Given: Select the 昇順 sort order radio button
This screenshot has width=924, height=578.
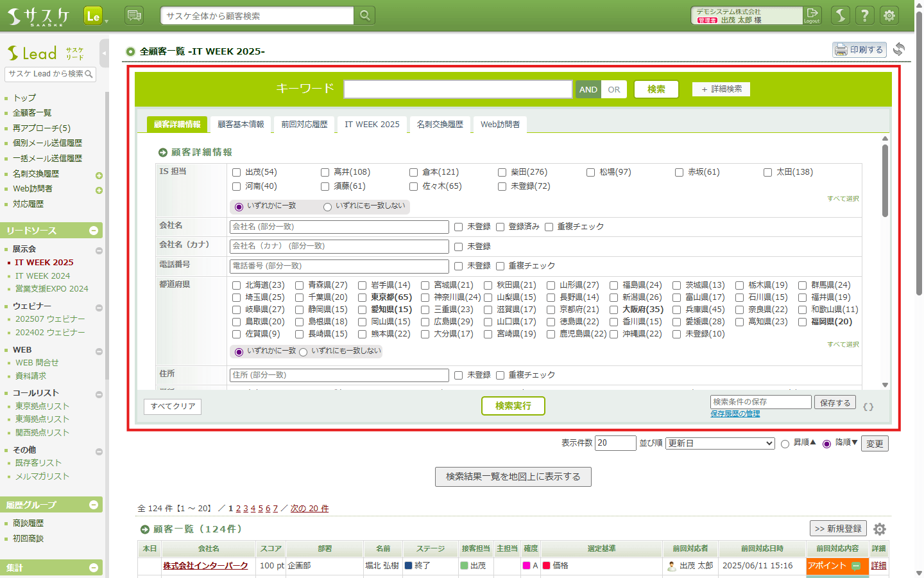Looking at the screenshot, I should point(785,444).
